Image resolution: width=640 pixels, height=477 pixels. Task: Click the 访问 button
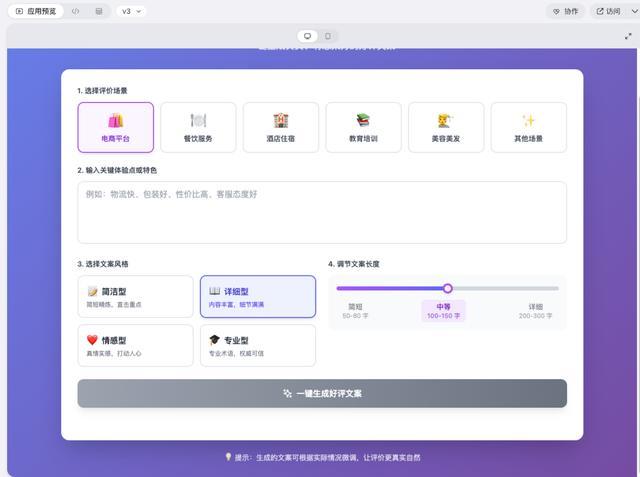[609, 11]
